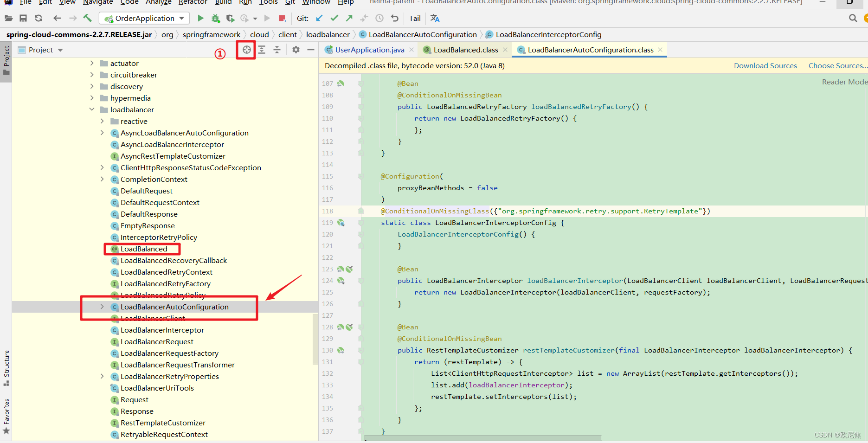Toggle code folding at line 109
868x443 pixels.
click(360, 107)
